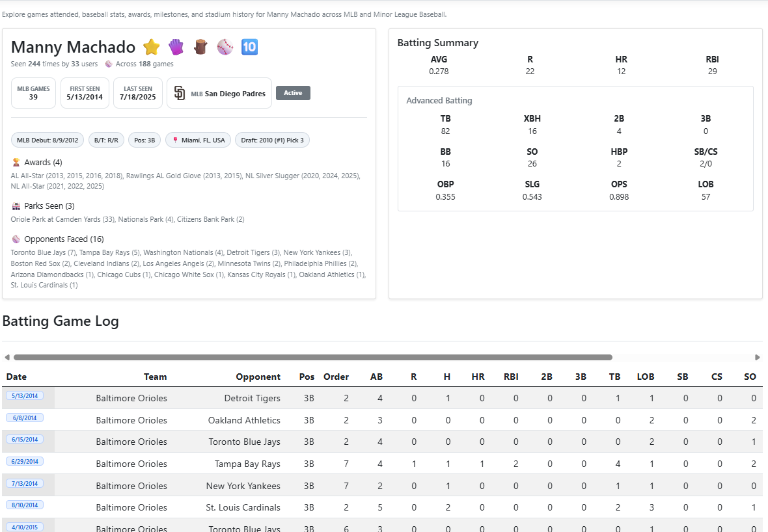Open the 6/8/2014 game date link
This screenshot has height=532, width=768.
pyautogui.click(x=25, y=418)
